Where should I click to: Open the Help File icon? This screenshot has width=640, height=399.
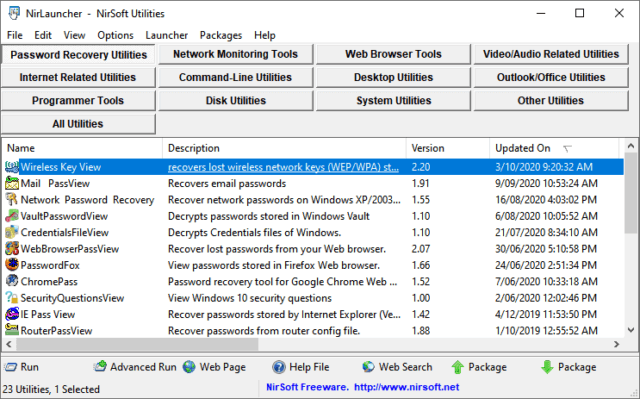pos(279,367)
